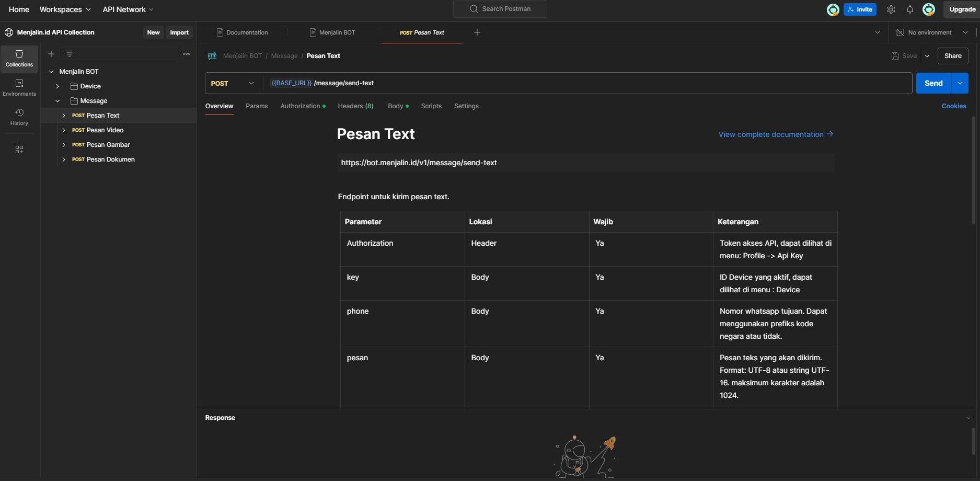Screen dimensions: 980x481
Task: Open the POST method dropdown
Action: [233, 83]
